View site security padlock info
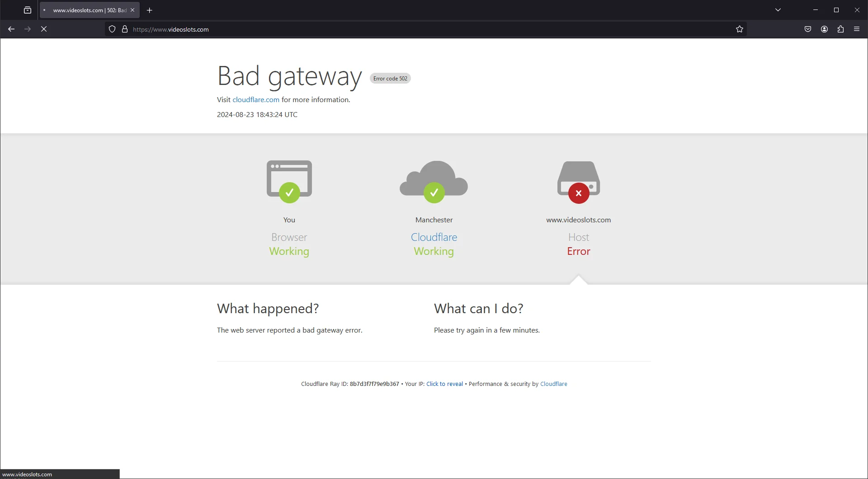868x479 pixels. (125, 29)
